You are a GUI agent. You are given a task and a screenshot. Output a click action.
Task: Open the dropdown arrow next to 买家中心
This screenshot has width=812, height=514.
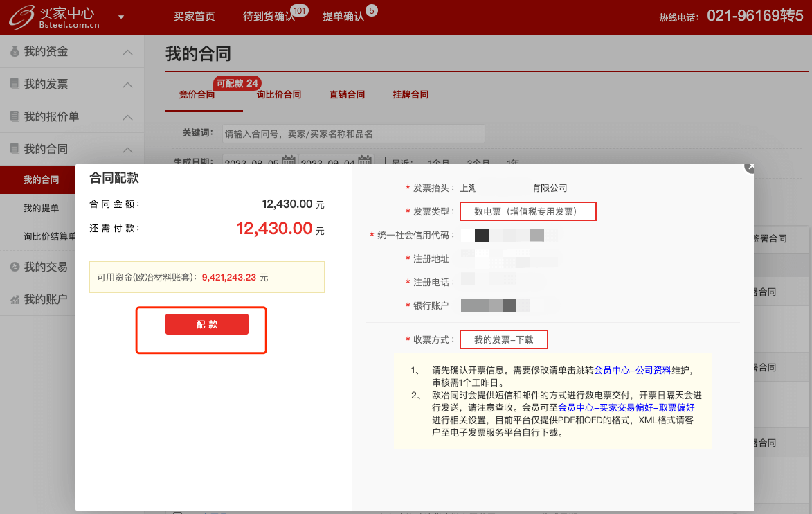122,17
